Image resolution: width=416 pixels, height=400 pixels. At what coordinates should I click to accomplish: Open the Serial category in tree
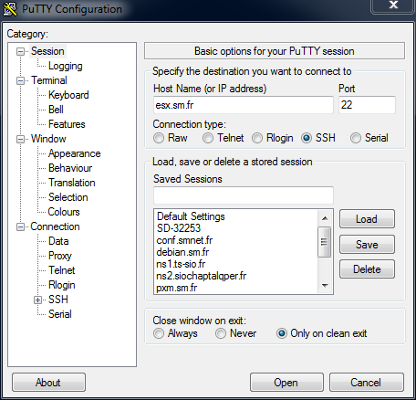click(60, 314)
